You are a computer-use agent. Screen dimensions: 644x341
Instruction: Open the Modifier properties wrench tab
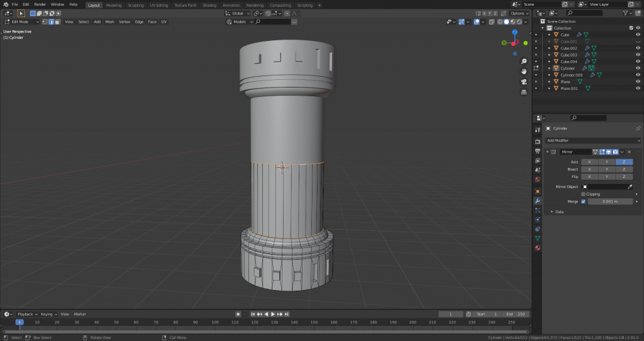[538, 201]
